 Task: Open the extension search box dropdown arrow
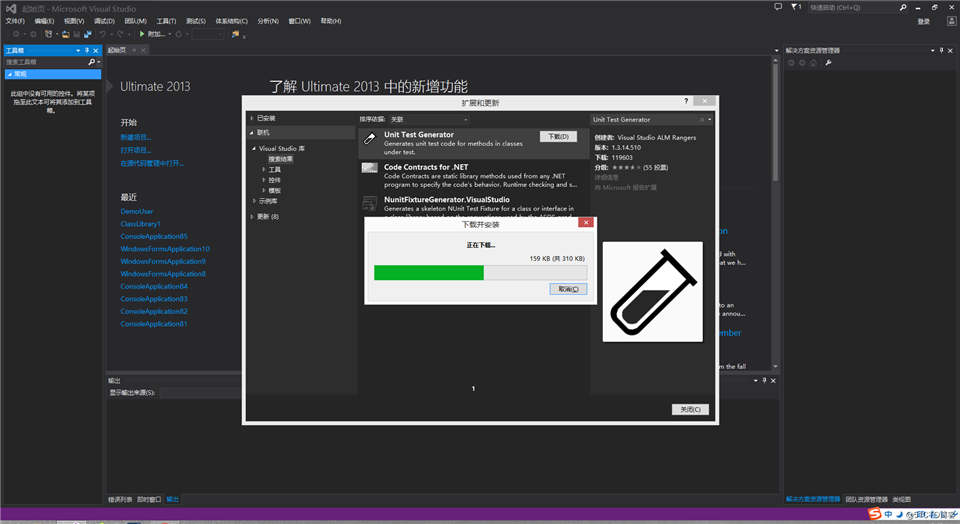[x=710, y=120]
